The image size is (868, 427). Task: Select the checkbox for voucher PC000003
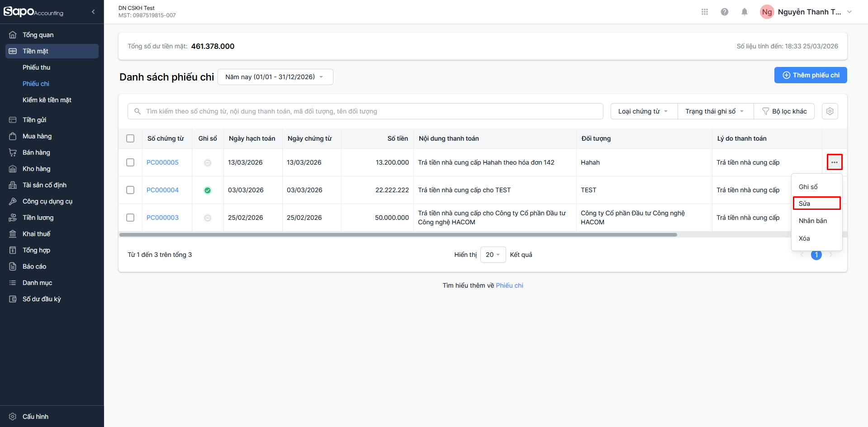click(x=130, y=218)
